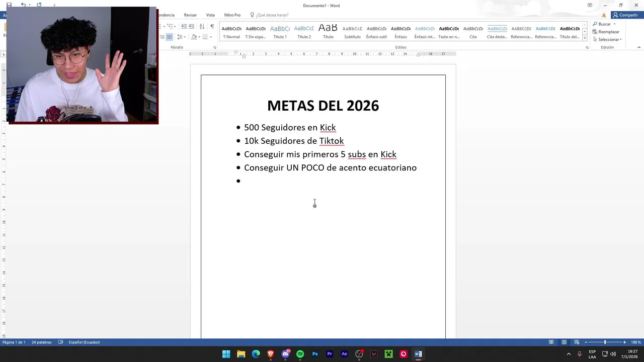Click the sort A-Z icon
Image resolution: width=644 pixels, height=362 pixels.
coord(202,26)
